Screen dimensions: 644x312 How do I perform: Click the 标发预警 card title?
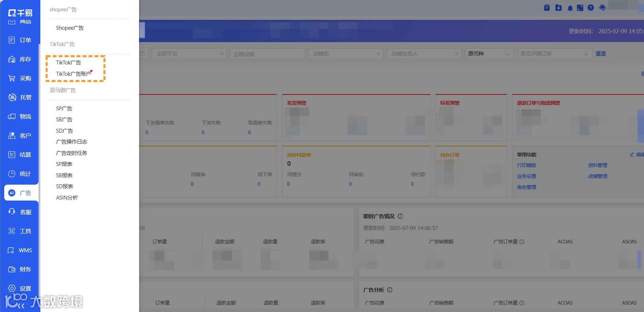point(450,103)
